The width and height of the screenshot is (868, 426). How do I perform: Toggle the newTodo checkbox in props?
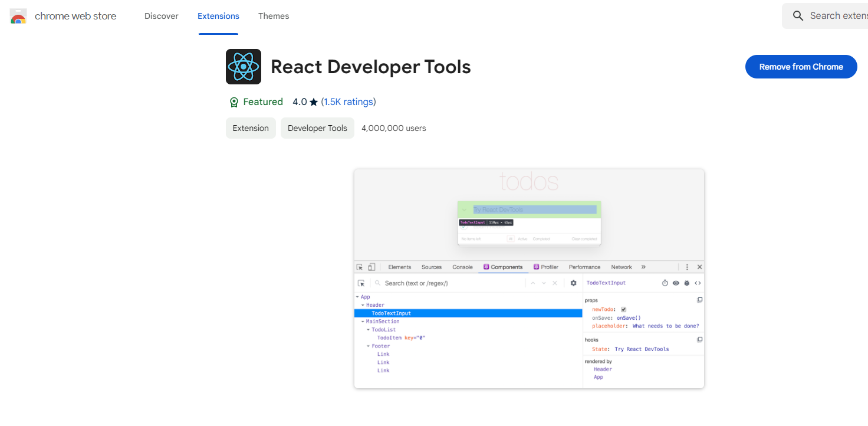coord(623,309)
